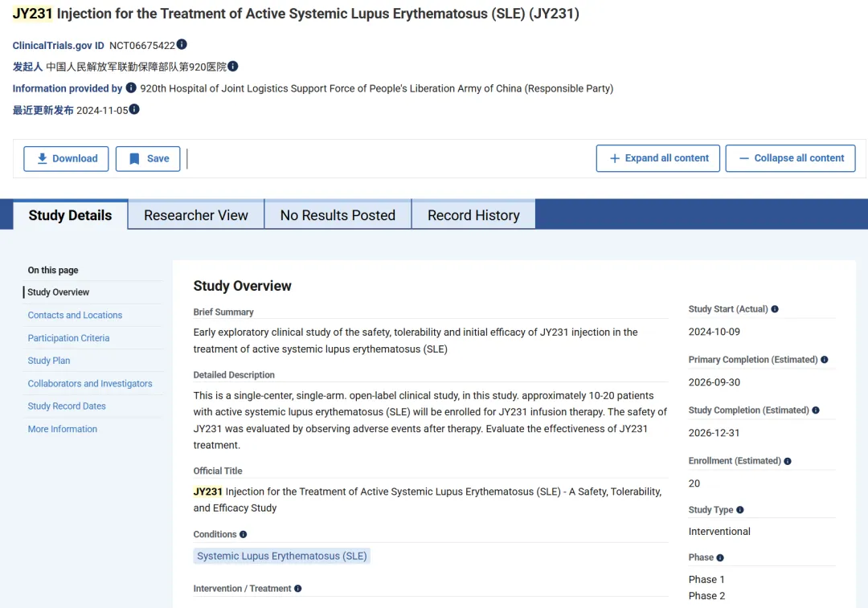Click info icon next to Enrollment (Estimated)
The width and height of the screenshot is (868, 608).
tap(787, 461)
